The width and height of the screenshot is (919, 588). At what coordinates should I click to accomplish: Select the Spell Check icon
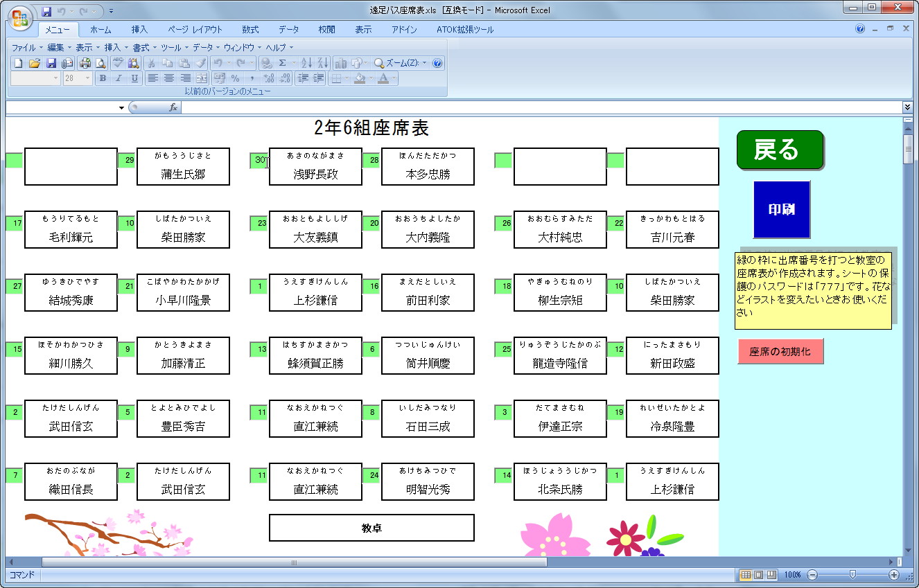(118, 62)
